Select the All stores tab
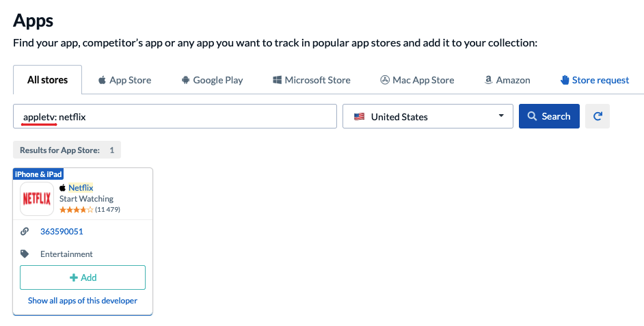The image size is (644, 326). pos(48,80)
